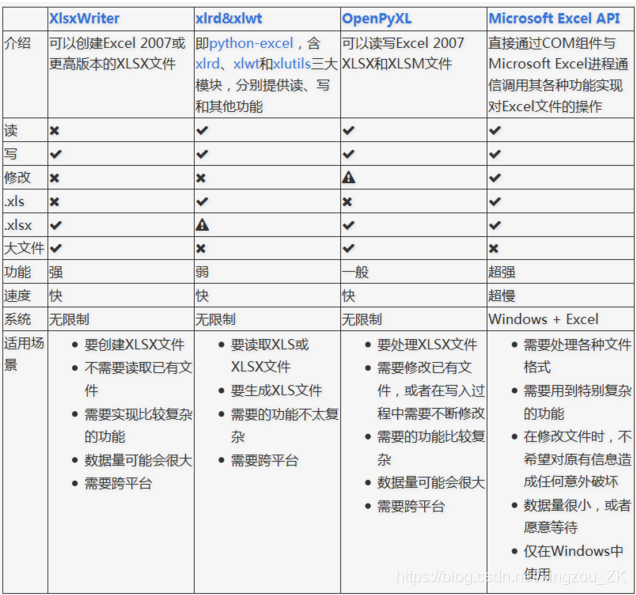Open the xlrd&xlwt header link

point(229,19)
